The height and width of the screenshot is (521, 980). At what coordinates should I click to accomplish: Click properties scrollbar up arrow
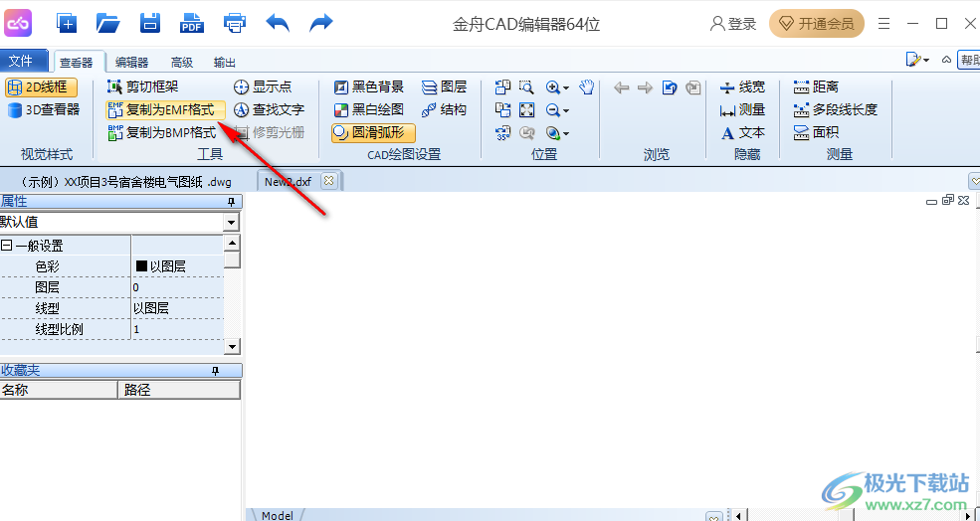(232, 243)
